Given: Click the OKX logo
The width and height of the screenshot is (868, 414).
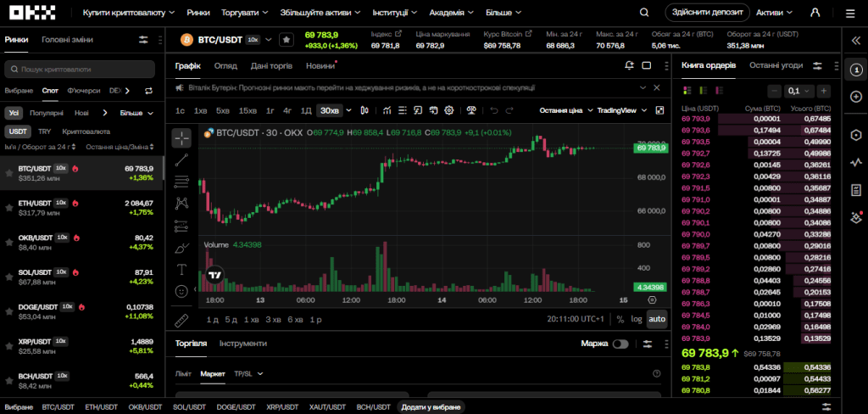Looking at the screenshot, I should 33,12.
